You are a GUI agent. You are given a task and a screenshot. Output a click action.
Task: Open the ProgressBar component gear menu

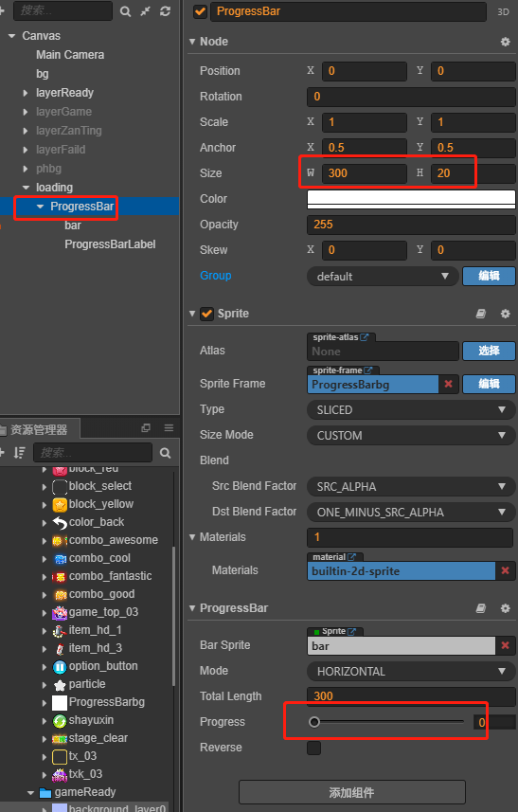pyautogui.click(x=505, y=608)
